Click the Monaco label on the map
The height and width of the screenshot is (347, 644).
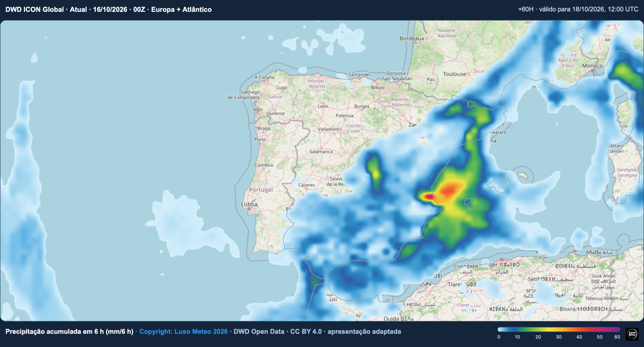click(592, 66)
